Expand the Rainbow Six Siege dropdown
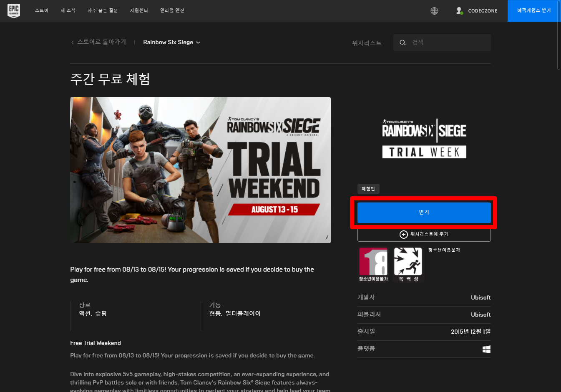This screenshot has width=561, height=392. tap(171, 42)
